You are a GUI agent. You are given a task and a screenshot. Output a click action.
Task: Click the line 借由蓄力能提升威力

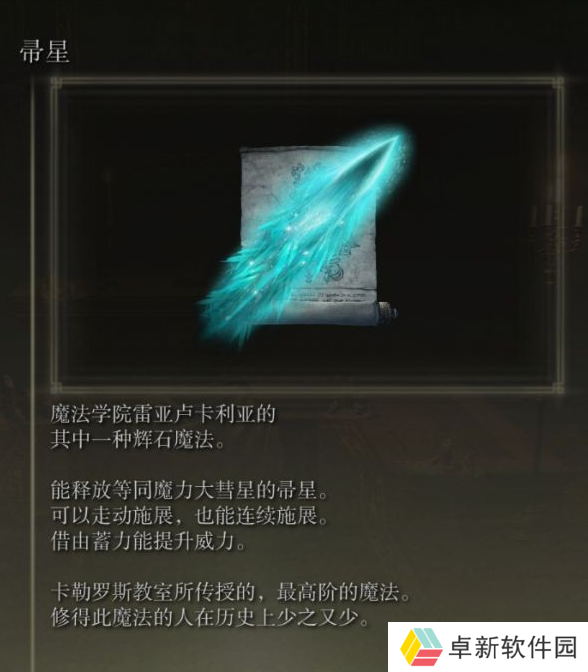tap(149, 541)
